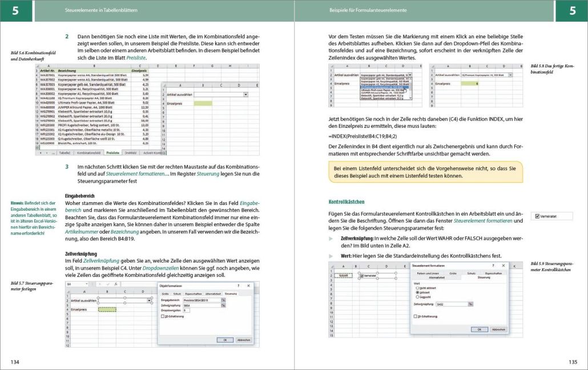Choose the 'Gemischt' radio option
588x370 pixels.
point(417,297)
